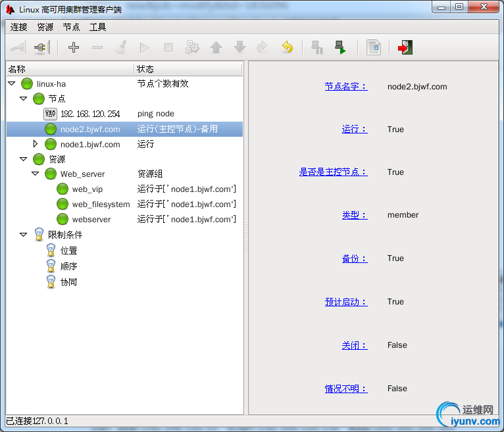The width and height of the screenshot is (504, 432).
Task: Click the green-arrow node activate icon
Action: click(x=340, y=47)
